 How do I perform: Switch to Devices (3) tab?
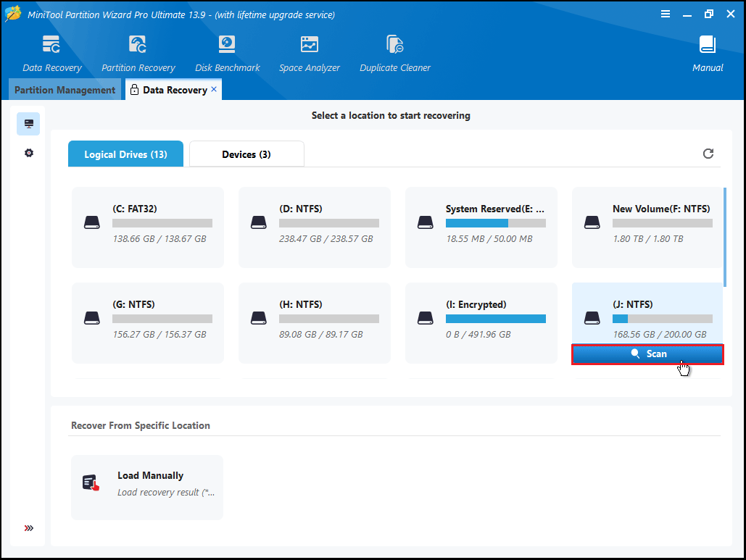point(246,154)
